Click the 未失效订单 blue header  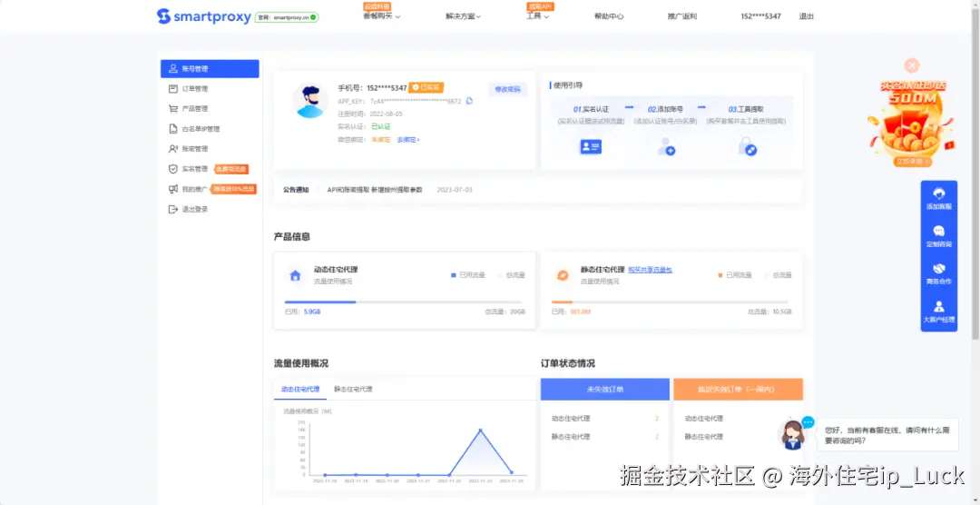pos(605,390)
